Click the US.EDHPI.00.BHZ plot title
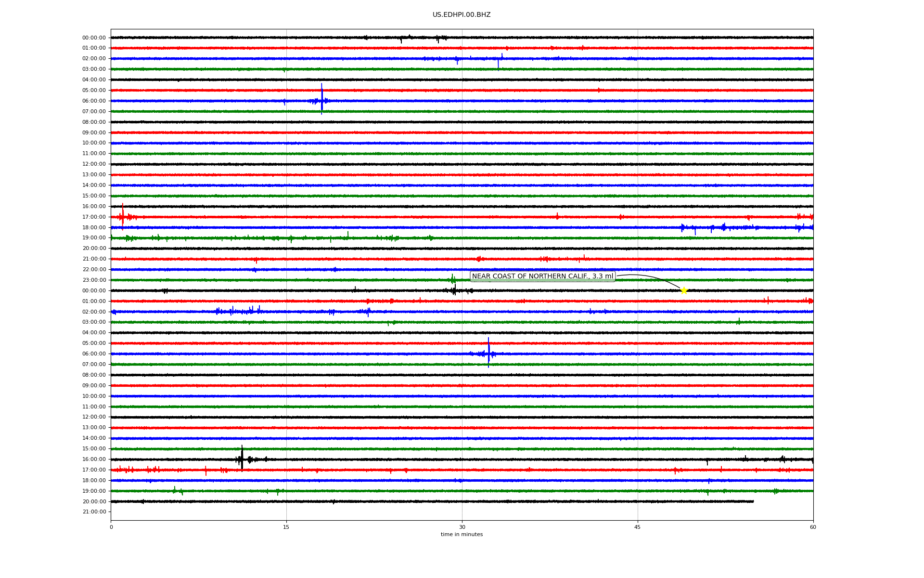 [462, 15]
